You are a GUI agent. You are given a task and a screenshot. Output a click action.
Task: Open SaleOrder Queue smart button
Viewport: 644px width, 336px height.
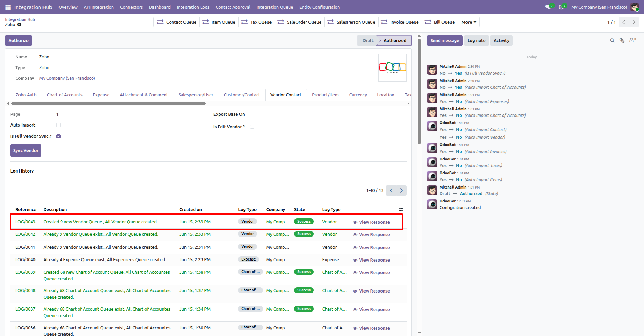[300, 22]
